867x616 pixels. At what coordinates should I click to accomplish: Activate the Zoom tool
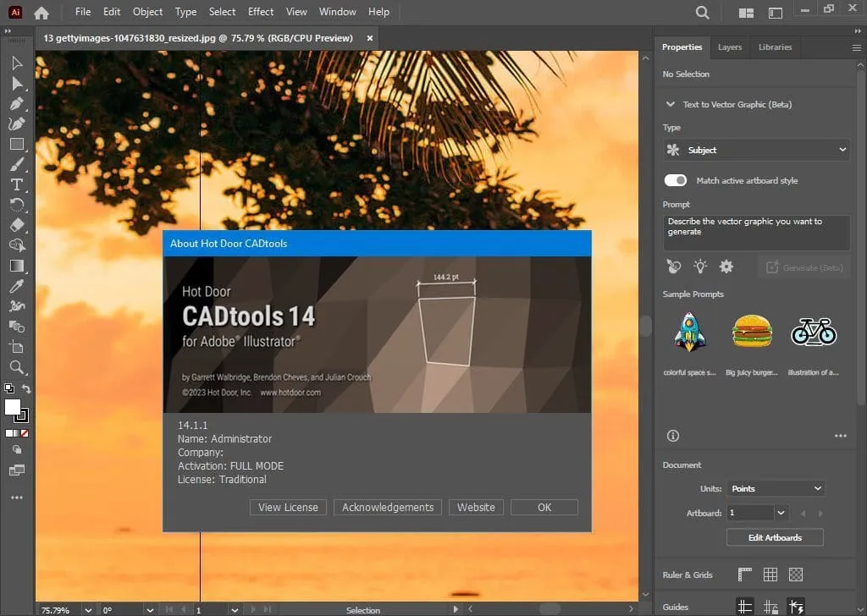[x=17, y=368]
